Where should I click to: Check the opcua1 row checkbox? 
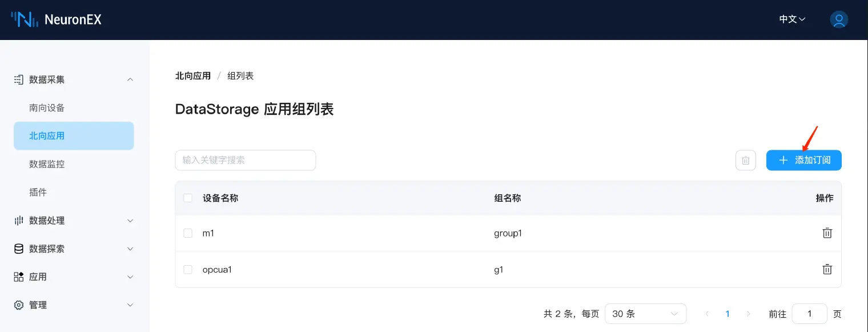point(188,269)
